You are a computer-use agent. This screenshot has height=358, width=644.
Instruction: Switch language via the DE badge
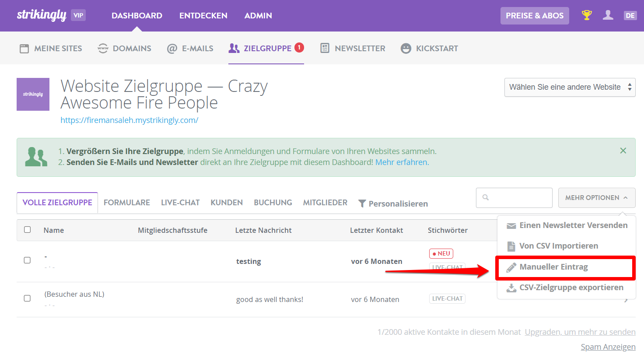(x=630, y=15)
